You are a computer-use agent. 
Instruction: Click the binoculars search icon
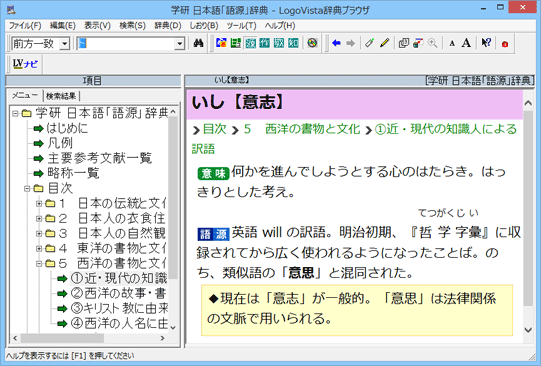tap(198, 43)
